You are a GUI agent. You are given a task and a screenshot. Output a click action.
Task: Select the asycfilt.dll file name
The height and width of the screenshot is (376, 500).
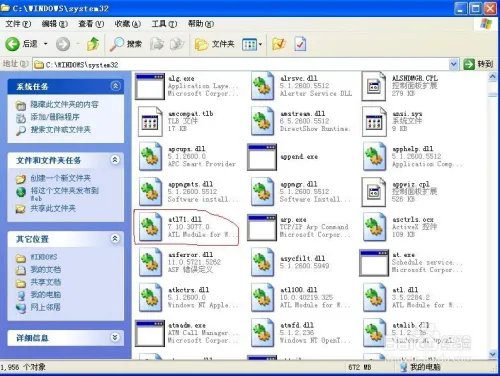pos(303,258)
